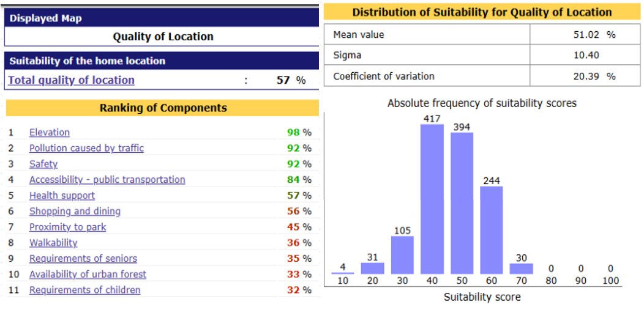
Task: Open Pollution caused by traffic link
Action: click(86, 148)
